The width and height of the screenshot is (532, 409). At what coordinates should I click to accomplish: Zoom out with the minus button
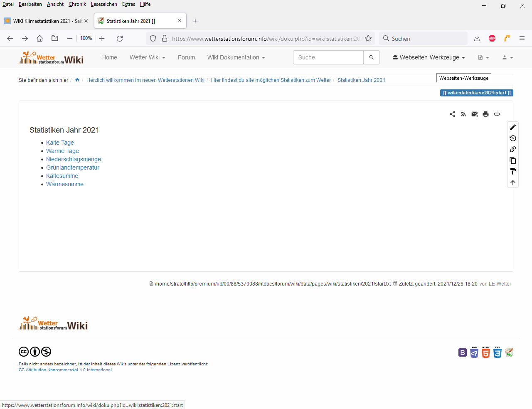point(70,38)
